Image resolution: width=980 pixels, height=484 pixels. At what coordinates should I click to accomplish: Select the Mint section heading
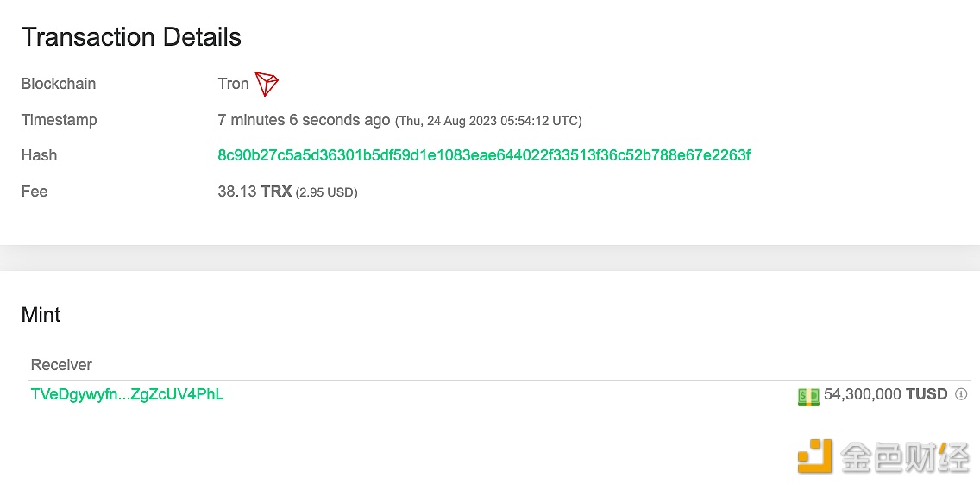pyautogui.click(x=41, y=315)
